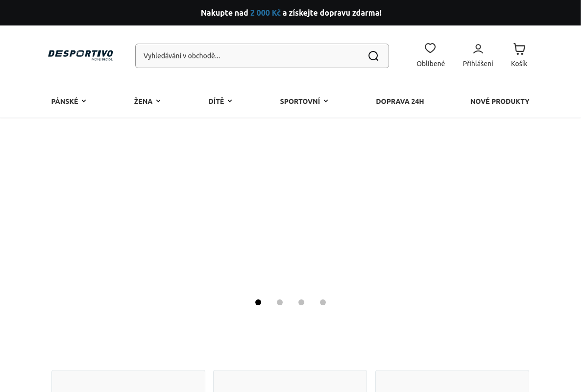
Task: Expand the SPORTOVNÍ menu
Action: coord(304,101)
